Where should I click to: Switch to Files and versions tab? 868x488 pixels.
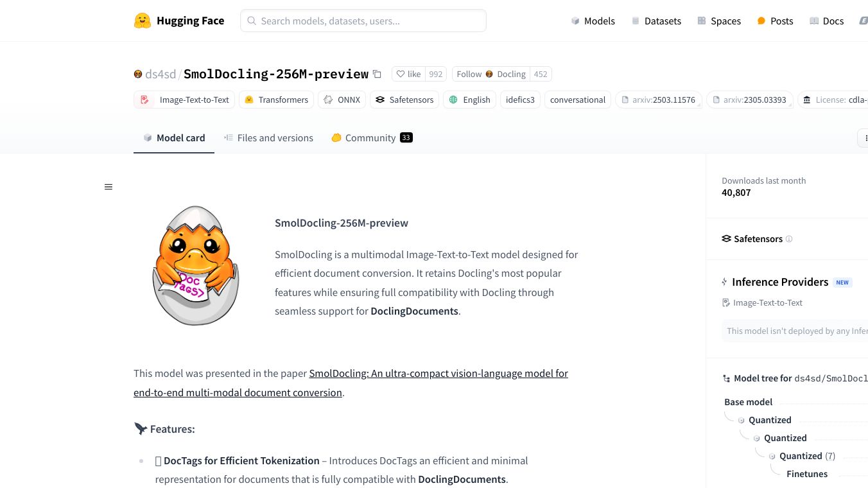point(268,137)
